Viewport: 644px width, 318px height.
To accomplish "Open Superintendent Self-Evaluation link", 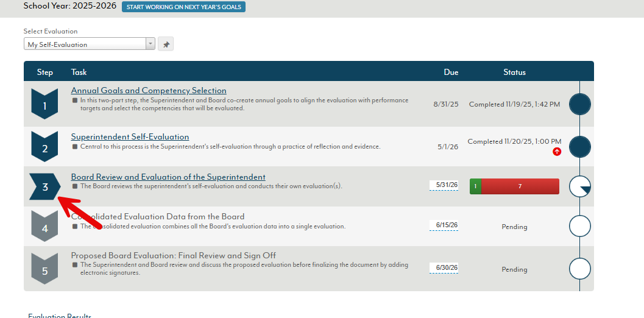I will (x=130, y=137).
